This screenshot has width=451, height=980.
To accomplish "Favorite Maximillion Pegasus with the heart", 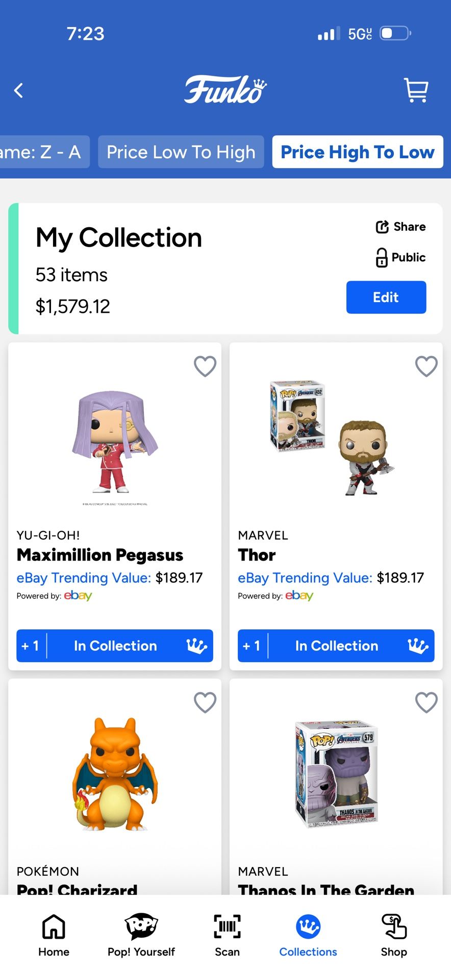I will 205,366.
